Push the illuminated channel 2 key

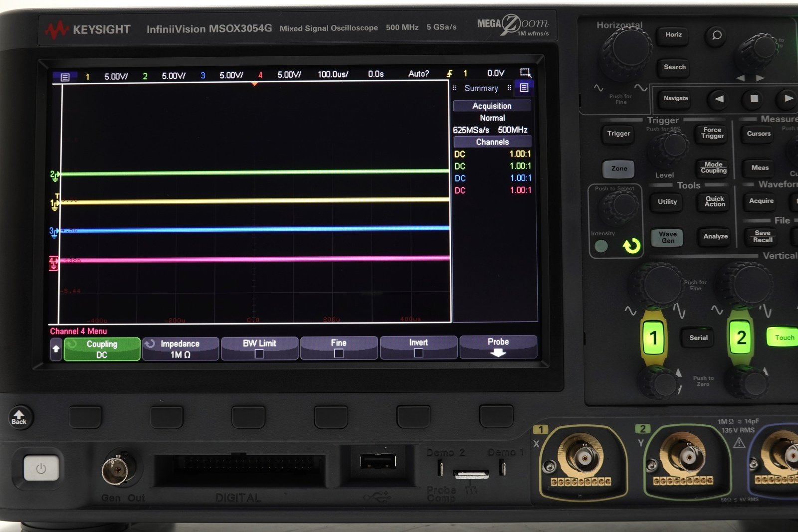click(x=741, y=338)
